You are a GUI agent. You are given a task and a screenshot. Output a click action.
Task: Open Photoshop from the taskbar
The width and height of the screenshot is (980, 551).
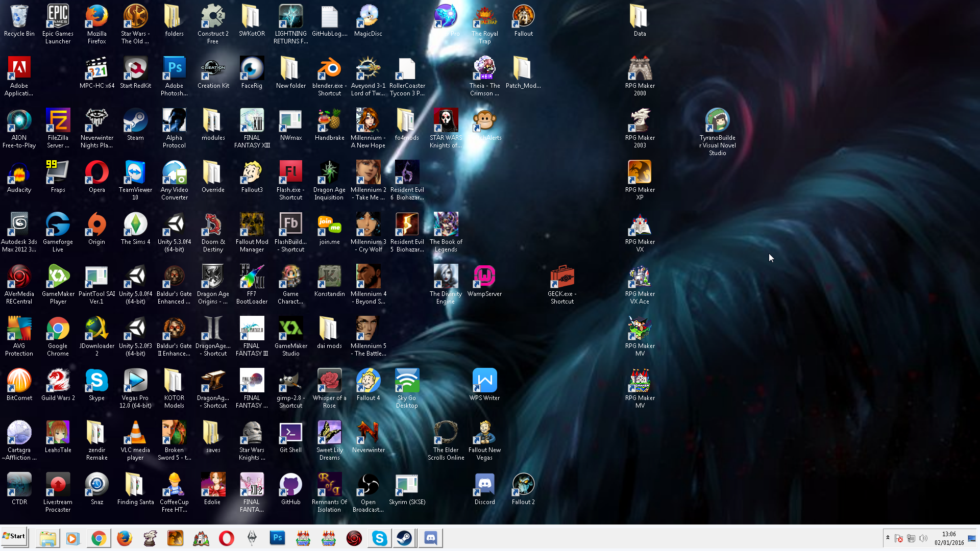[x=277, y=538]
